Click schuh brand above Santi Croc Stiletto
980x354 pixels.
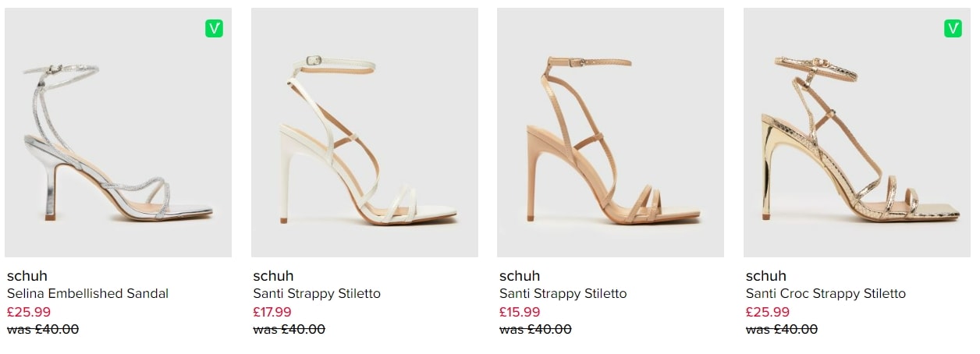(766, 276)
